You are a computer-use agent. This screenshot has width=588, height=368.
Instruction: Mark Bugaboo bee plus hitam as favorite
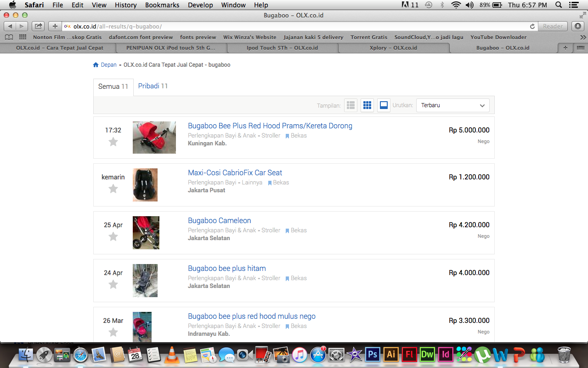(113, 284)
